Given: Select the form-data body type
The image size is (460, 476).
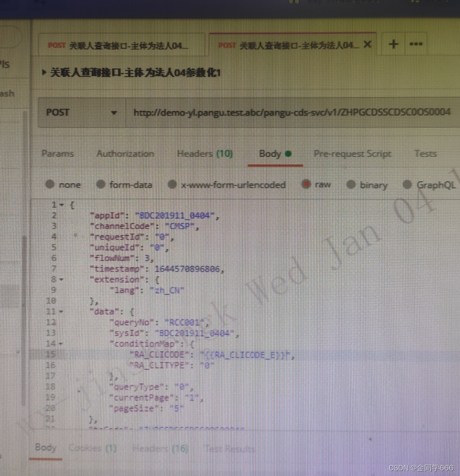Looking at the screenshot, I should click(x=124, y=184).
